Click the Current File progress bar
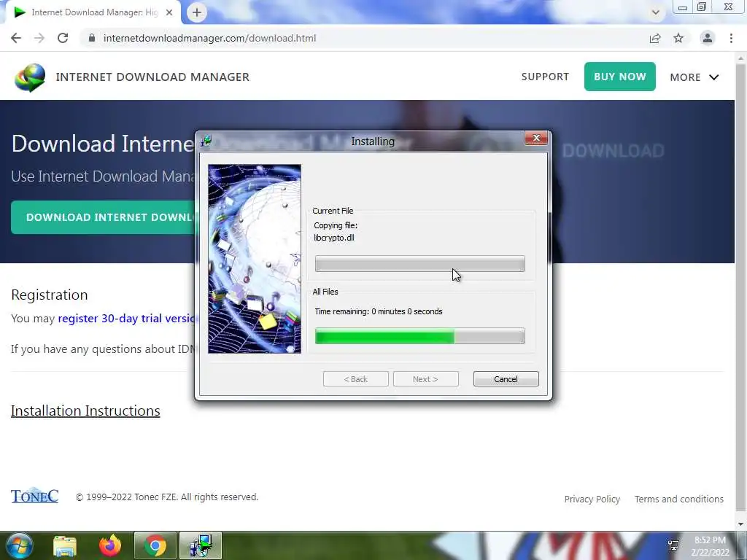 pyautogui.click(x=419, y=264)
